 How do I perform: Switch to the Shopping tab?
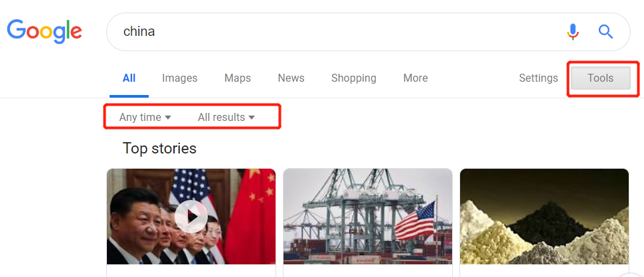(354, 78)
